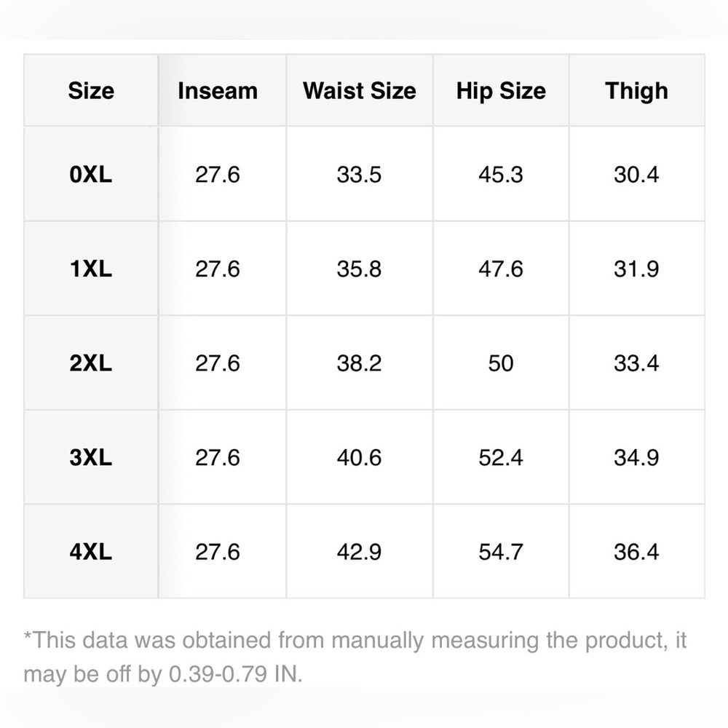The height and width of the screenshot is (728, 728).
Task: Select the 0XL size row label
Action: 91,175
